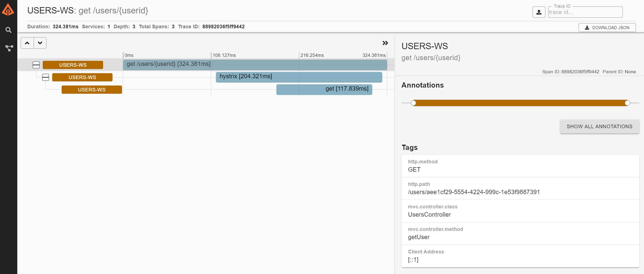Select the get 117.839ms span bar
Image resolution: width=644 pixels, height=274 pixels.
pyautogui.click(x=324, y=90)
